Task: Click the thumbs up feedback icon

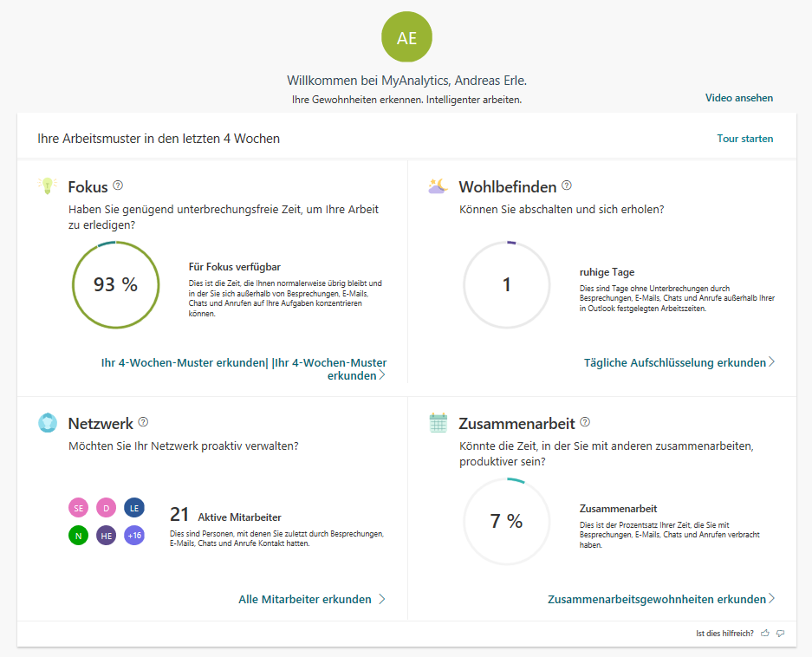Action: [x=764, y=634]
